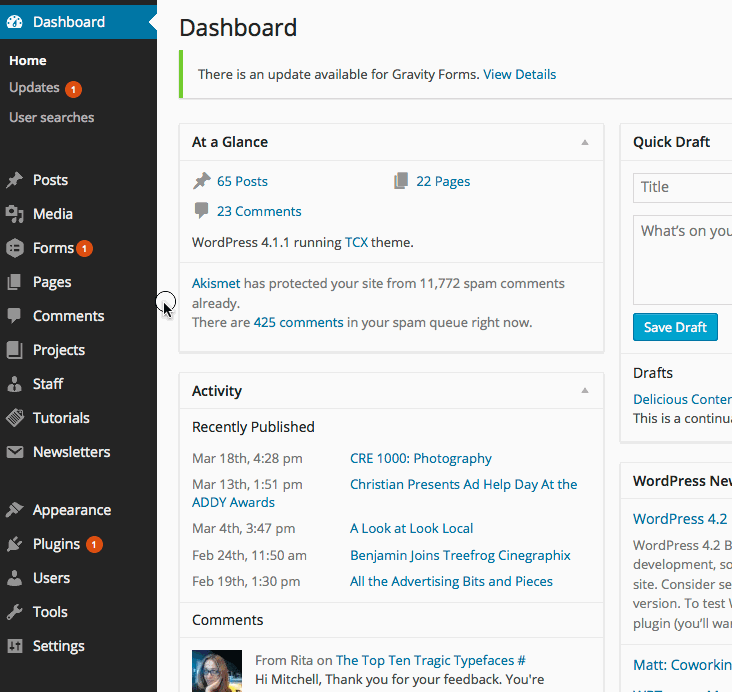
Task: Open the Pages menu
Action: coord(52,282)
